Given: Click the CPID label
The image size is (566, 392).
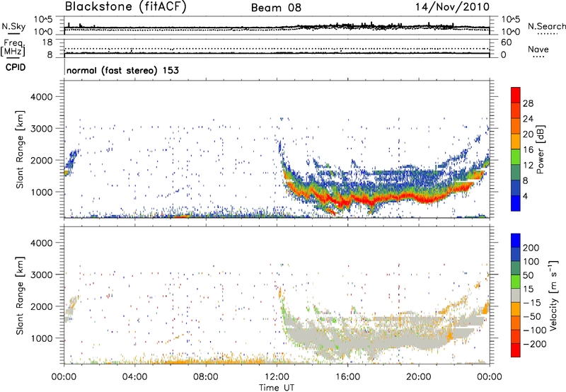Looking at the screenshot, I should coord(16,67).
